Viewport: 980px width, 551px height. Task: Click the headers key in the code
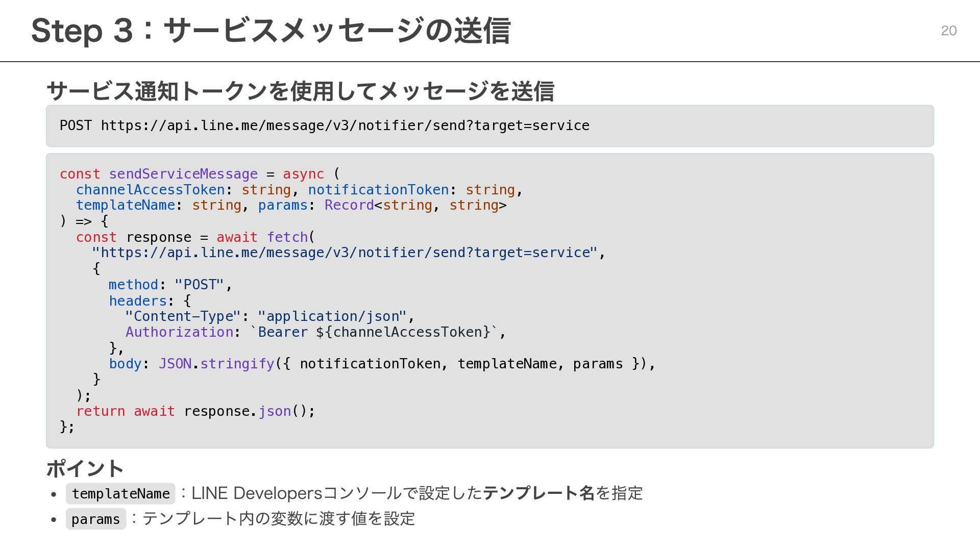click(x=138, y=301)
